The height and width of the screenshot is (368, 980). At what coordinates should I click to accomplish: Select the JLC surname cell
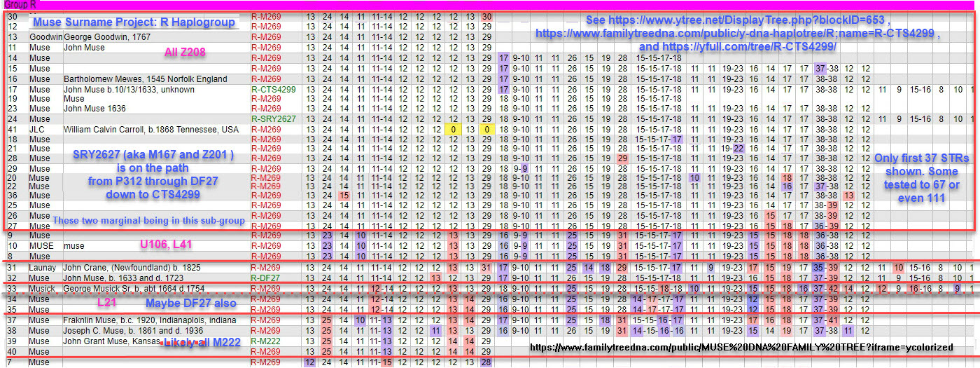click(x=36, y=130)
